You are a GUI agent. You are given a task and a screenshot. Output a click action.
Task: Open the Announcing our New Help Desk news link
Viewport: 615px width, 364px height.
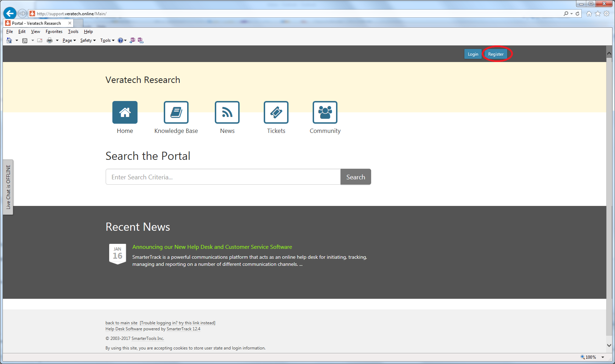(x=212, y=247)
